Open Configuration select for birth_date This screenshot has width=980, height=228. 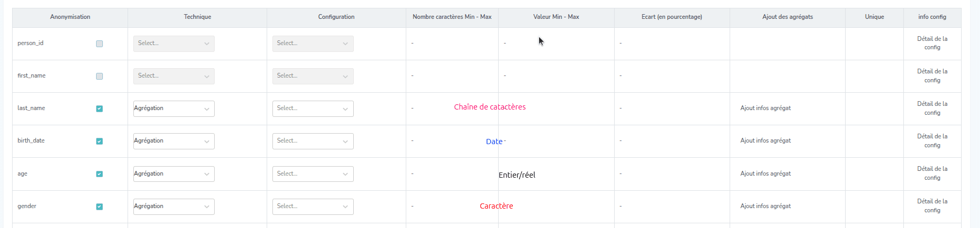tap(313, 141)
